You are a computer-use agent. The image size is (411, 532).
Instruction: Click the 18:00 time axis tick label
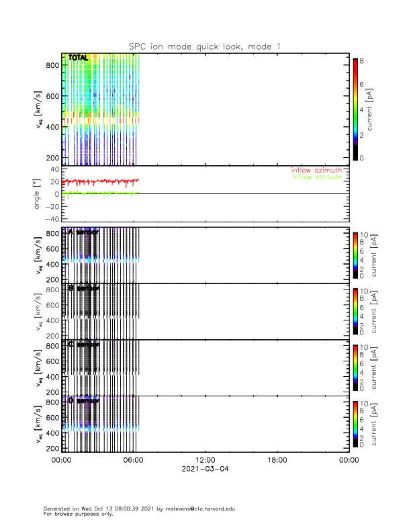click(x=277, y=460)
